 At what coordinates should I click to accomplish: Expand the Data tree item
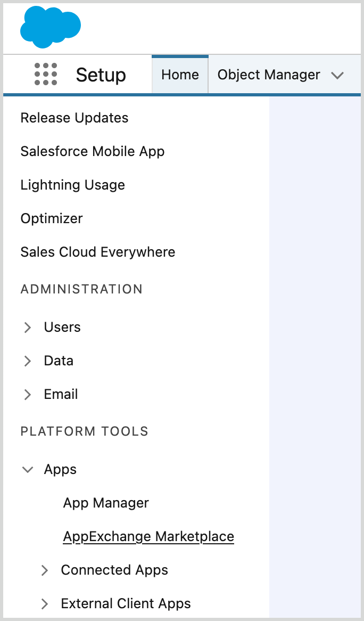[x=28, y=361]
